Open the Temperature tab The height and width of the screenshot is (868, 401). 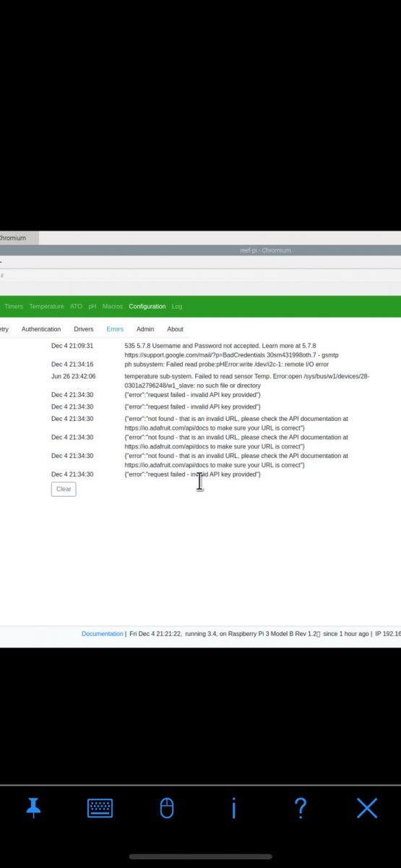(46, 307)
